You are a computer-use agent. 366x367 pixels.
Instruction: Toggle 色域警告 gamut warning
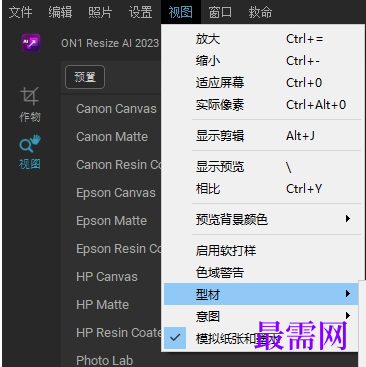261,272
